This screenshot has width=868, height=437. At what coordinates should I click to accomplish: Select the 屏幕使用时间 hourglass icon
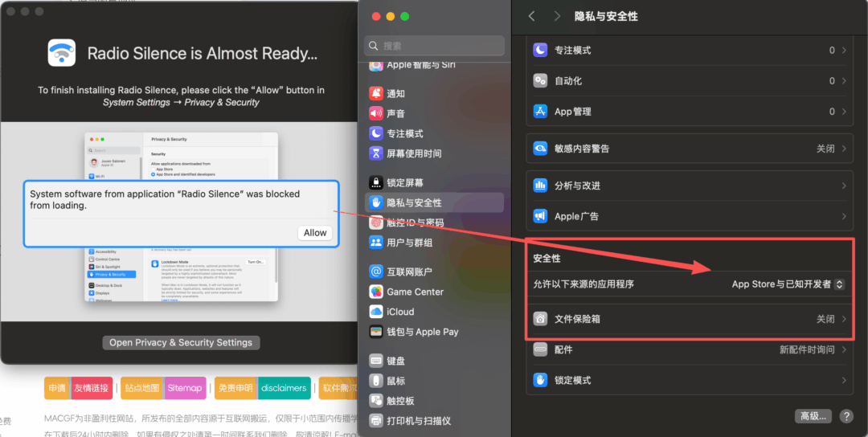pyautogui.click(x=376, y=153)
